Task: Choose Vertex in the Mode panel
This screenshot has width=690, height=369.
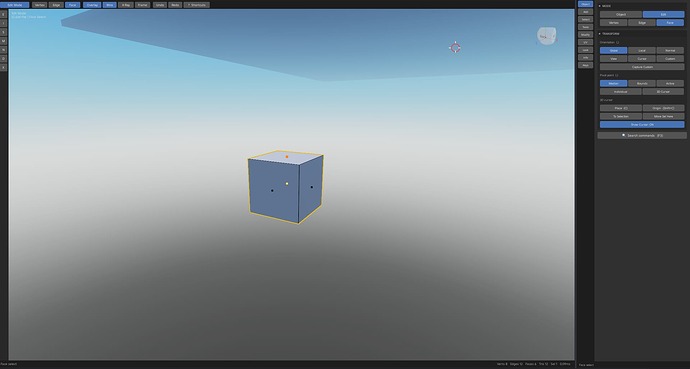Action: (613, 22)
